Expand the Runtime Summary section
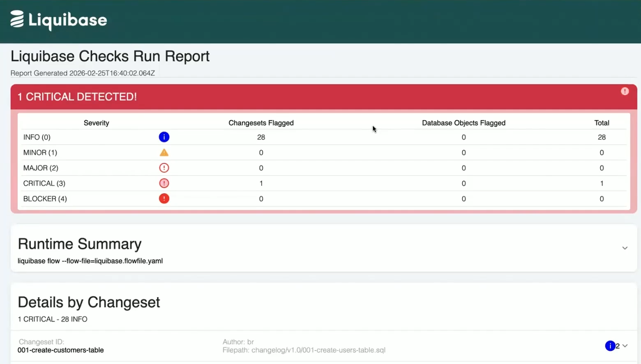Image resolution: width=641 pixels, height=364 pixels. [x=625, y=248]
